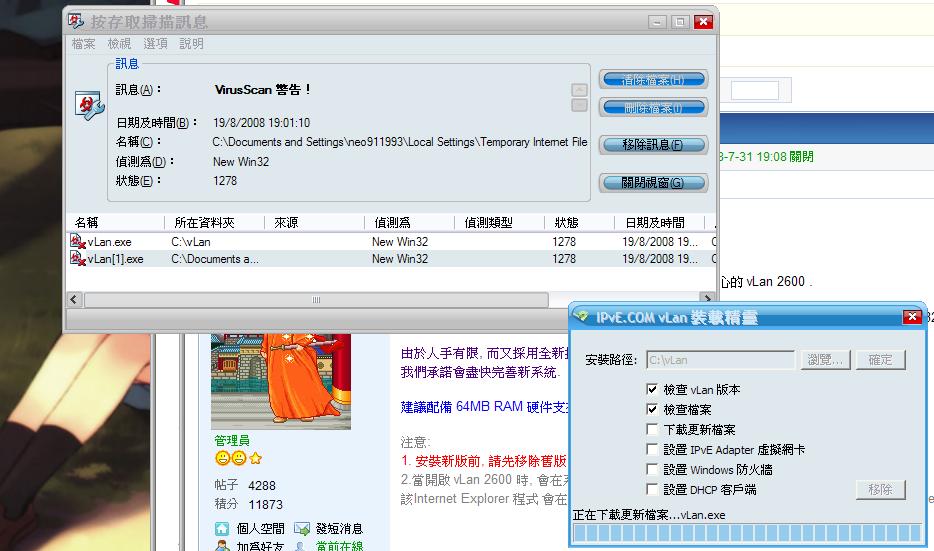Select the vLan.exe row name
934x551 pixels.
point(110,242)
